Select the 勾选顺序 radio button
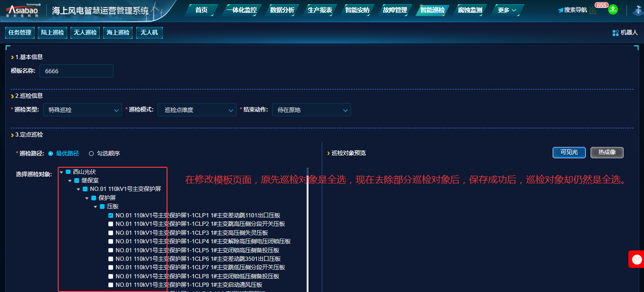 (91, 154)
